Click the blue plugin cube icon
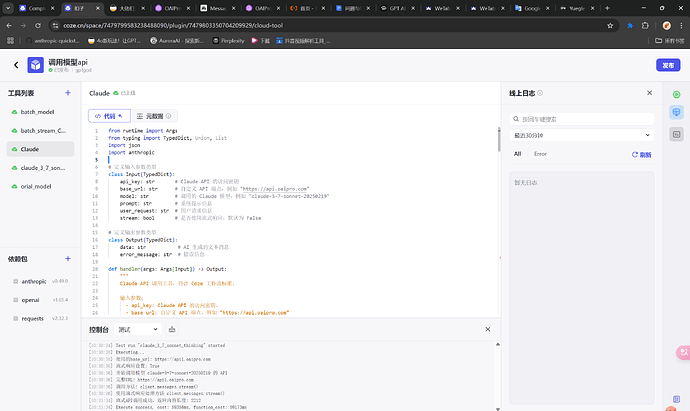Viewport: 690px width, 411px height. pos(36,65)
